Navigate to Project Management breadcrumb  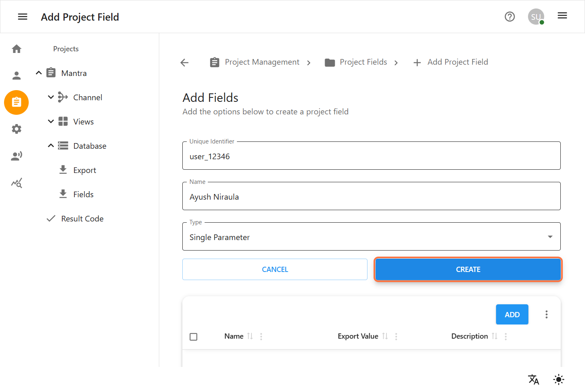click(x=262, y=62)
